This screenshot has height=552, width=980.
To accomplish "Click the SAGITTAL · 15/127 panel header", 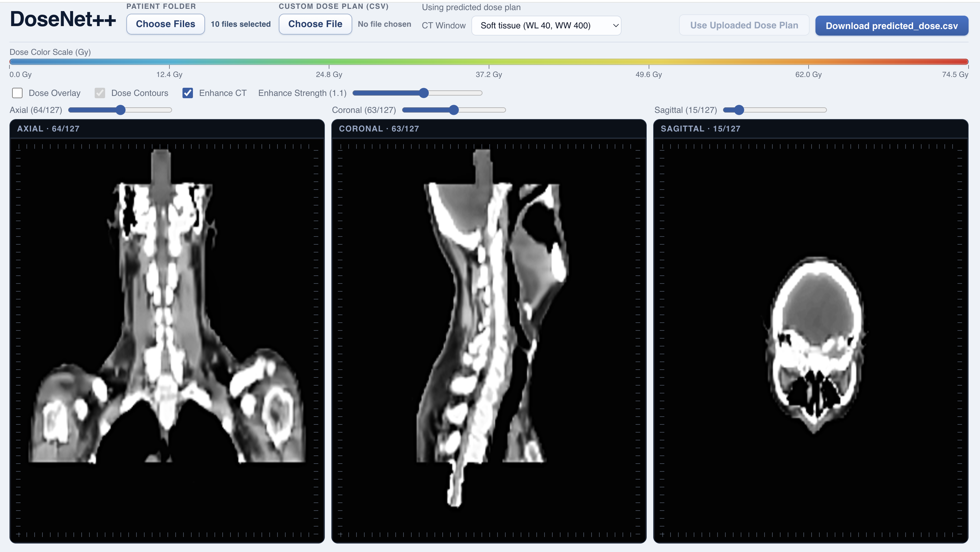I will 700,129.
